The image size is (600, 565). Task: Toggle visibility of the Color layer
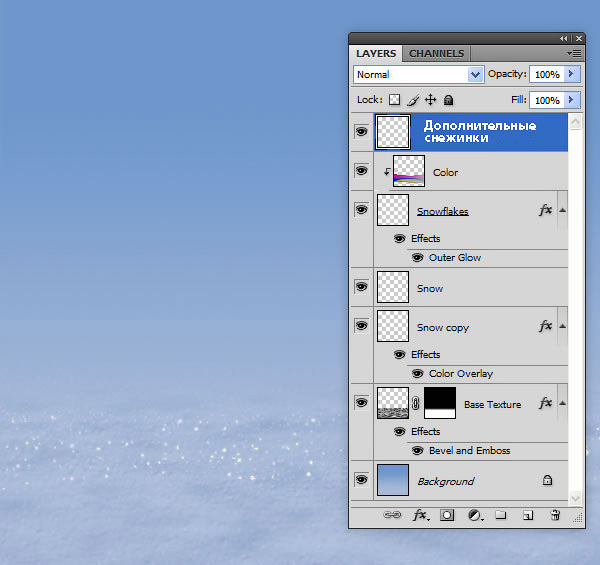pos(361,170)
